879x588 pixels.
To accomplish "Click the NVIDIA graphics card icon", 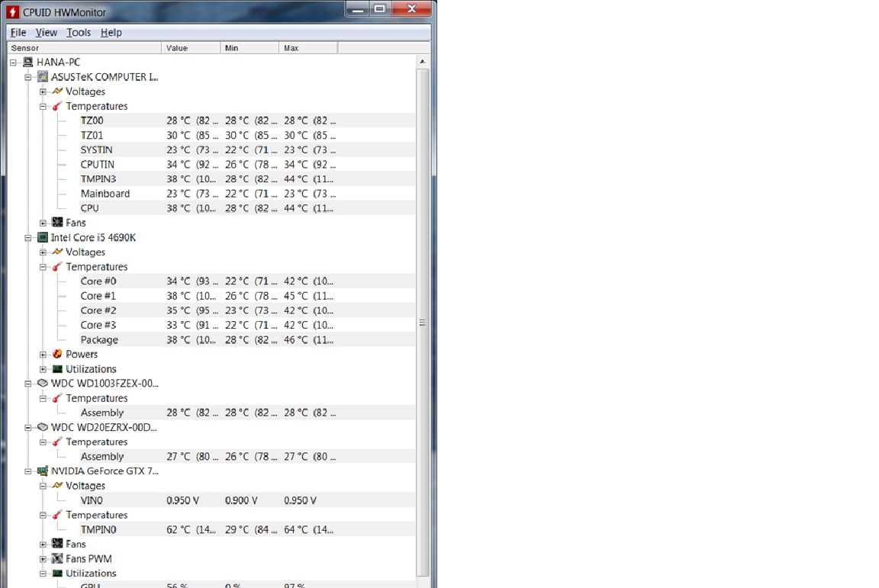I will point(43,471).
